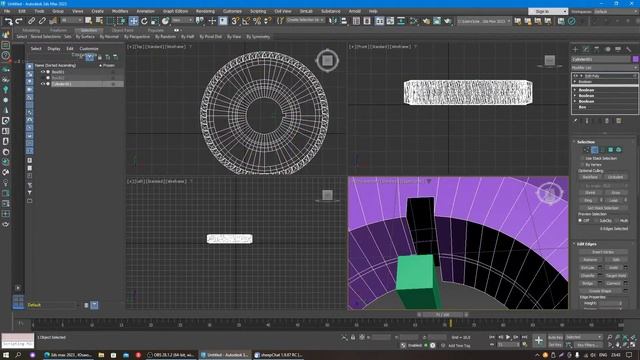Enable the Use Stack Selection checkbox
Image resolution: width=640 pixels, height=360 pixels.
(x=583, y=158)
